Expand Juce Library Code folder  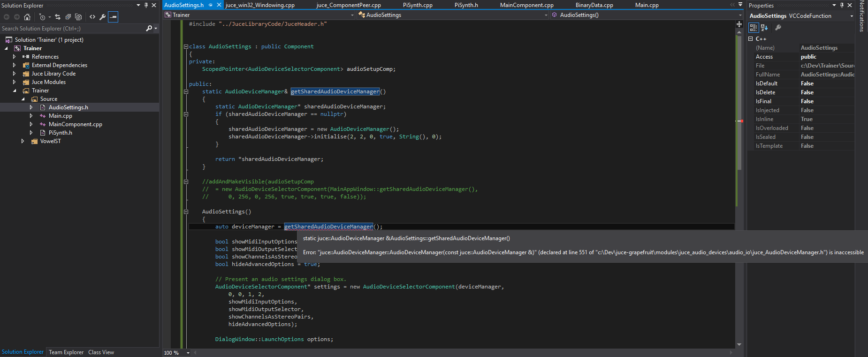point(15,74)
